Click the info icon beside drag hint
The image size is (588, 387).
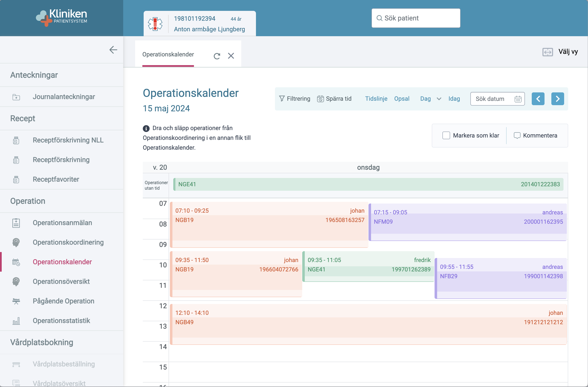click(146, 128)
